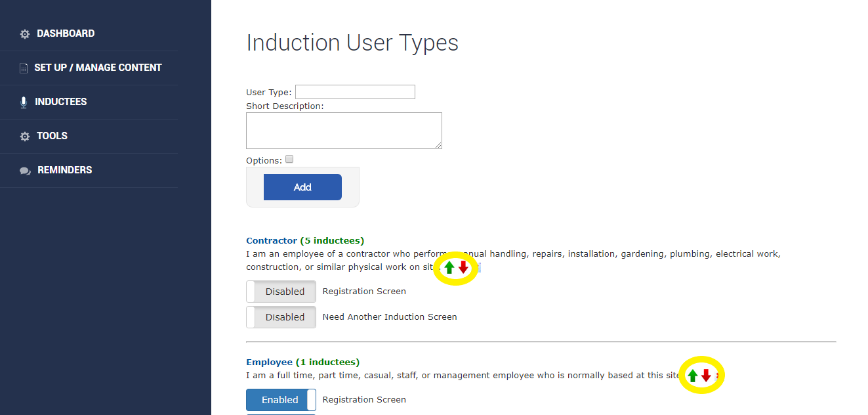
Task: Click the red move-down arrow for Contractor
Action: tap(463, 267)
